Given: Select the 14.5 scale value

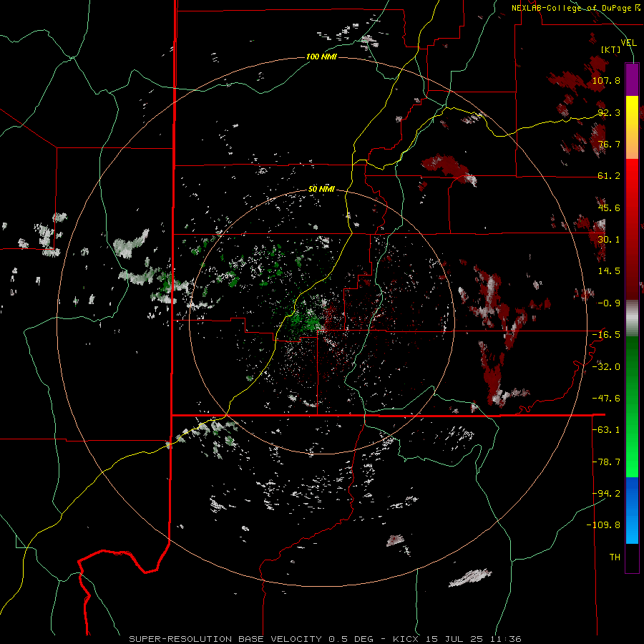Looking at the screenshot, I should tap(609, 271).
